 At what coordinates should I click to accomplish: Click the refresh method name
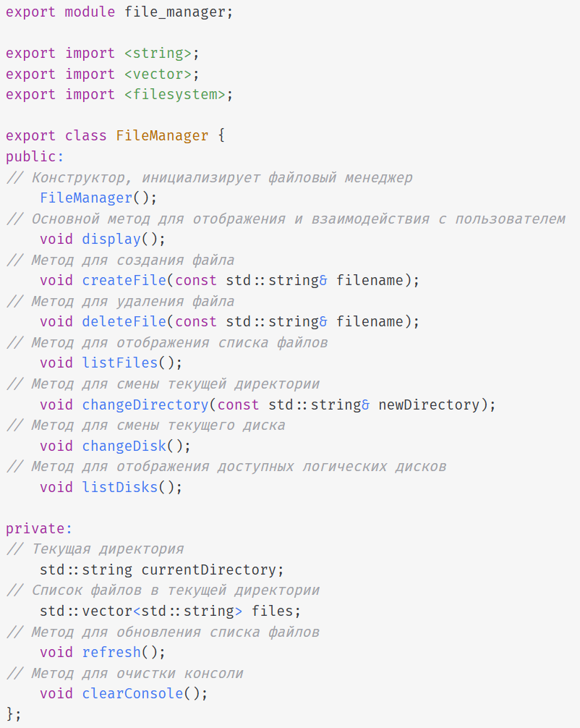pyautogui.click(x=111, y=652)
